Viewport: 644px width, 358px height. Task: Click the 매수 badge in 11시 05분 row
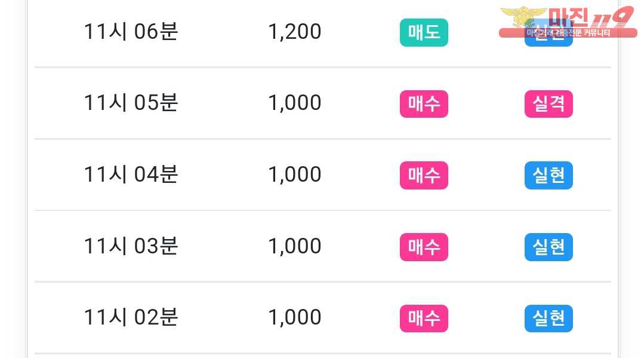click(x=424, y=104)
